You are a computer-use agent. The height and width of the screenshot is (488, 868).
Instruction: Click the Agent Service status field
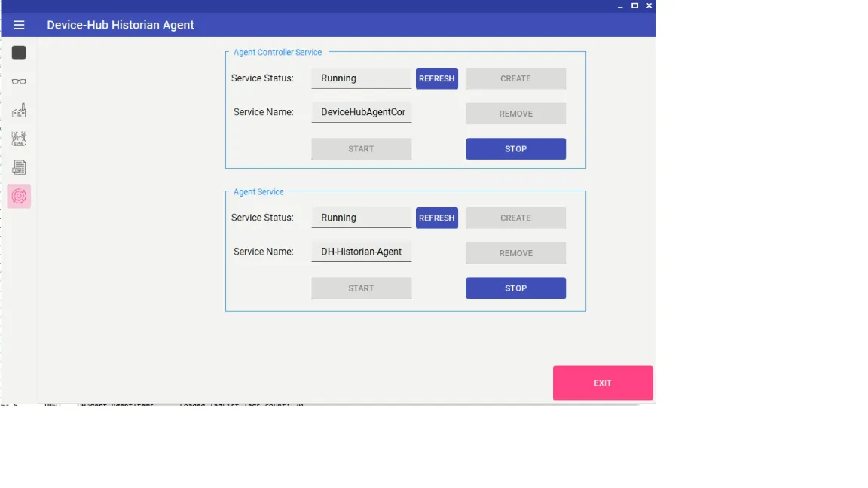click(362, 218)
